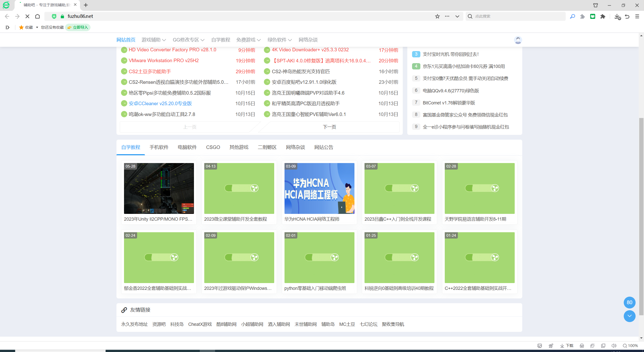Viewport: 644px width, 352px height.
Task: Open the extensions puzzle icon
Action: tap(603, 16)
